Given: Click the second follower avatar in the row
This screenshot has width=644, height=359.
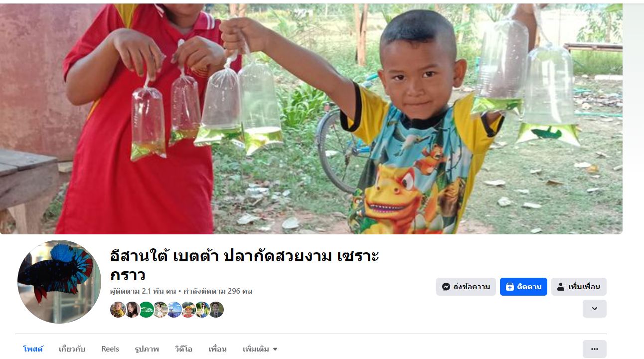Looking at the screenshot, I should click(132, 310).
